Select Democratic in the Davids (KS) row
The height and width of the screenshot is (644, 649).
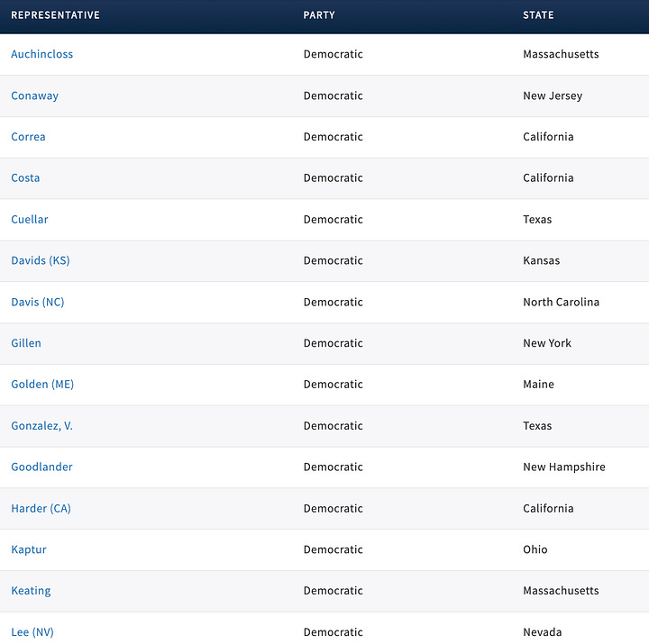click(334, 260)
